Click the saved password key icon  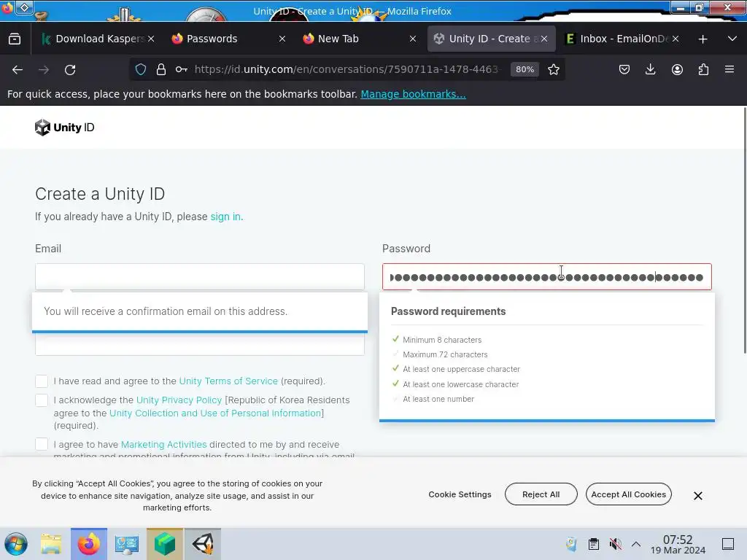(x=181, y=69)
